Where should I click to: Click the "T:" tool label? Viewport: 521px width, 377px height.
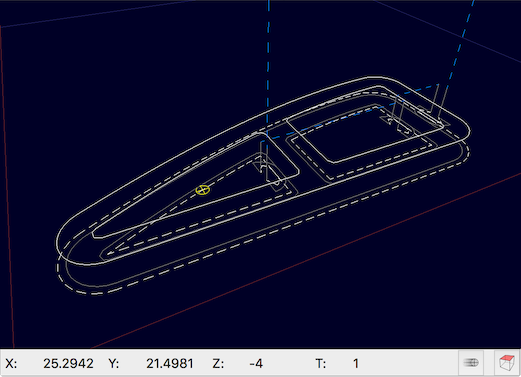pos(320,363)
